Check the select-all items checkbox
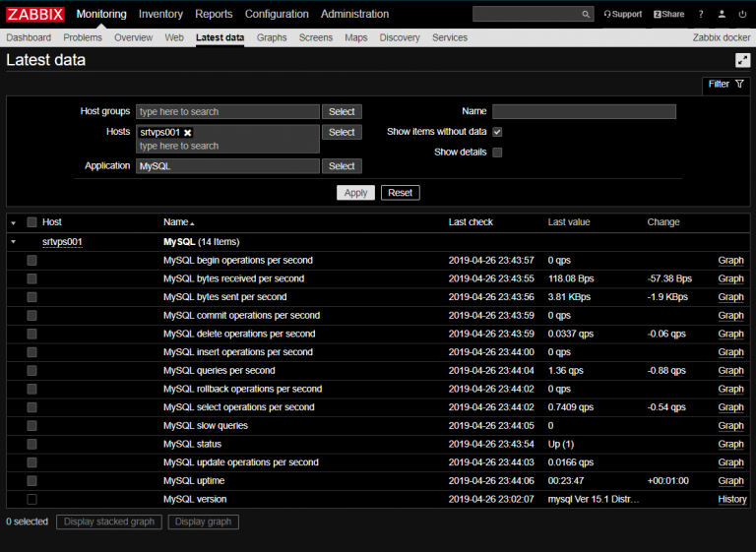The image size is (756, 552). click(31, 222)
